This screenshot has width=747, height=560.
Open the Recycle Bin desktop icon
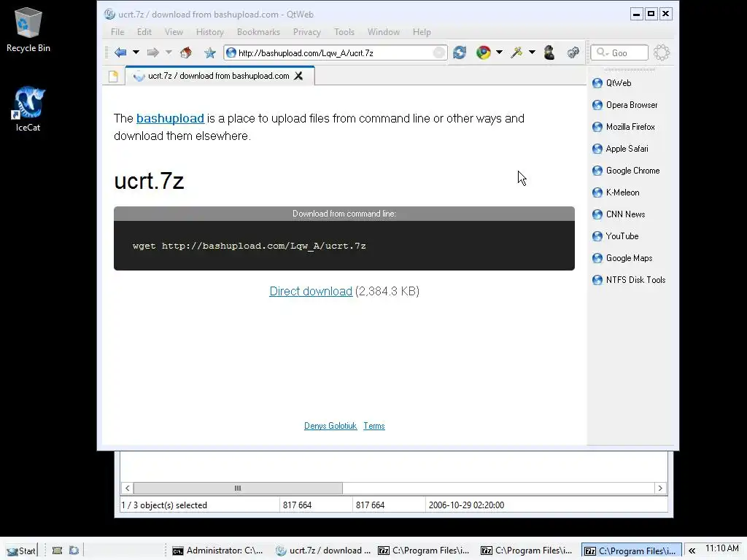tap(28, 29)
